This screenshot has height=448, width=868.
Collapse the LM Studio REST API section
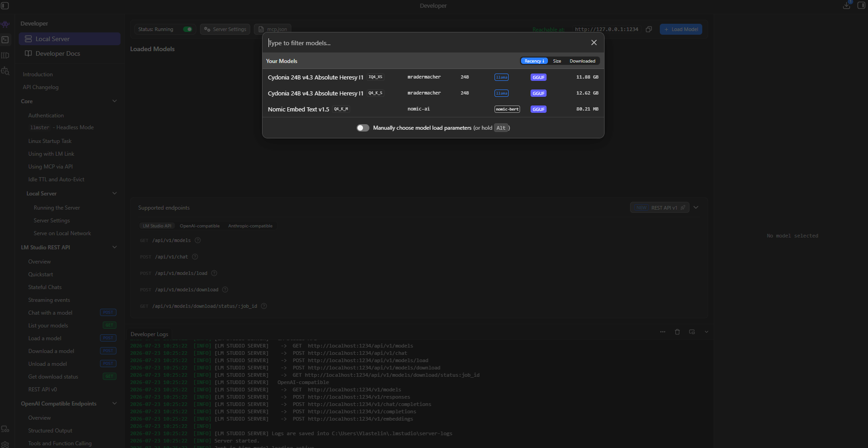[x=115, y=247]
